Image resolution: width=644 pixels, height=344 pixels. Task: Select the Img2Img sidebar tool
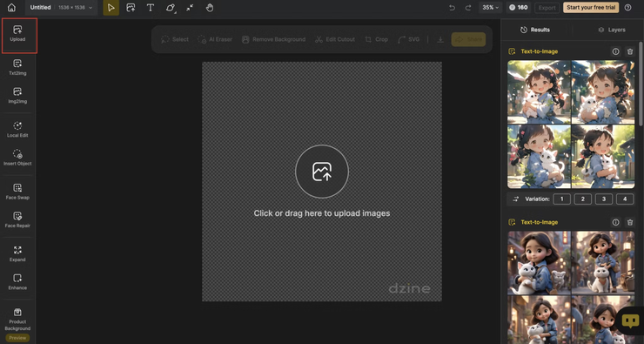pos(17,95)
